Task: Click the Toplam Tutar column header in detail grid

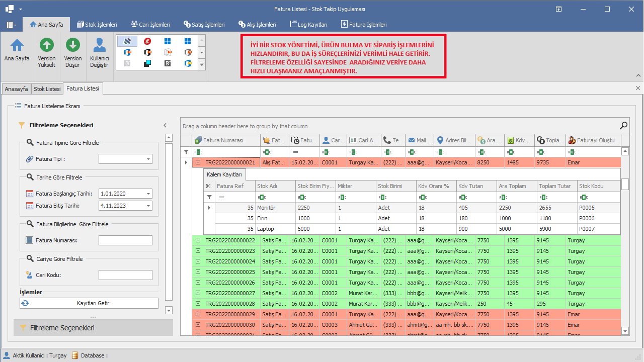Action: click(x=557, y=186)
